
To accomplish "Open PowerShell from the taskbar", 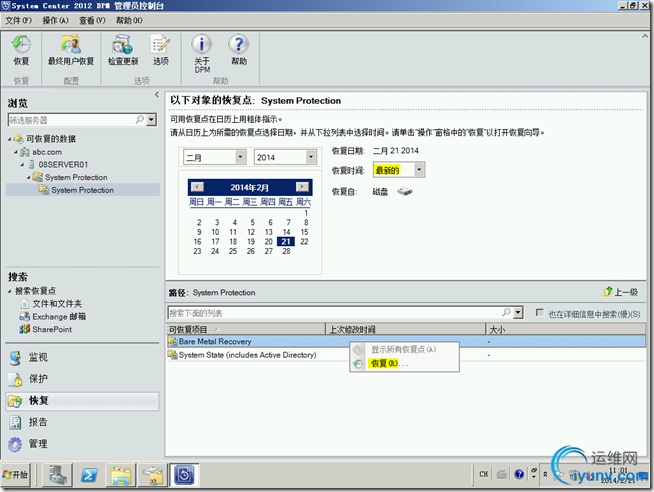I will (x=89, y=474).
